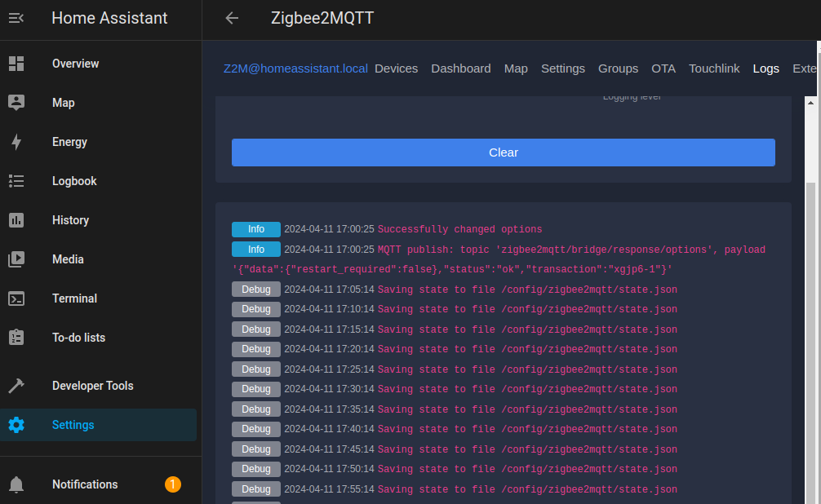
Task: Select the Map icon in the sidebar
Action: click(x=16, y=102)
